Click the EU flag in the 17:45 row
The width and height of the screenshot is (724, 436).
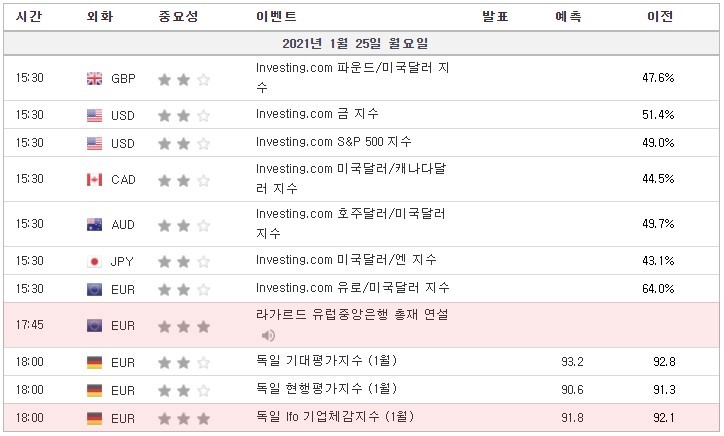(95, 326)
